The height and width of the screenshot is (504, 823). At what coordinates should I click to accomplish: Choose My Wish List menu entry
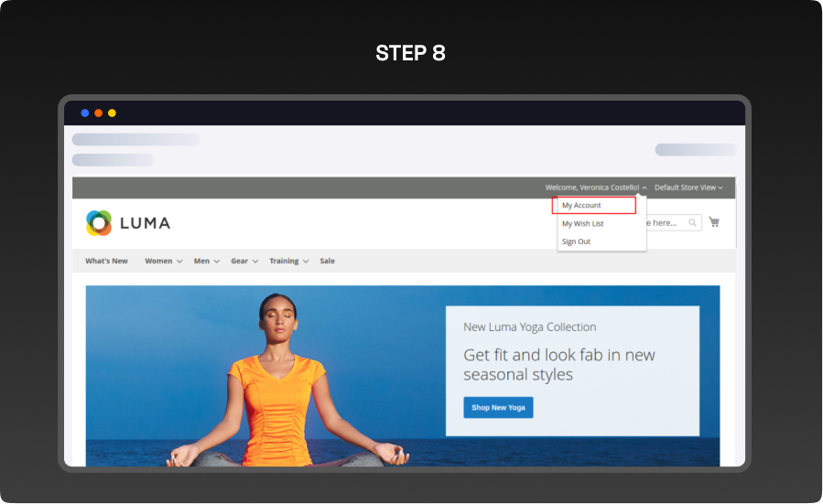(x=583, y=224)
